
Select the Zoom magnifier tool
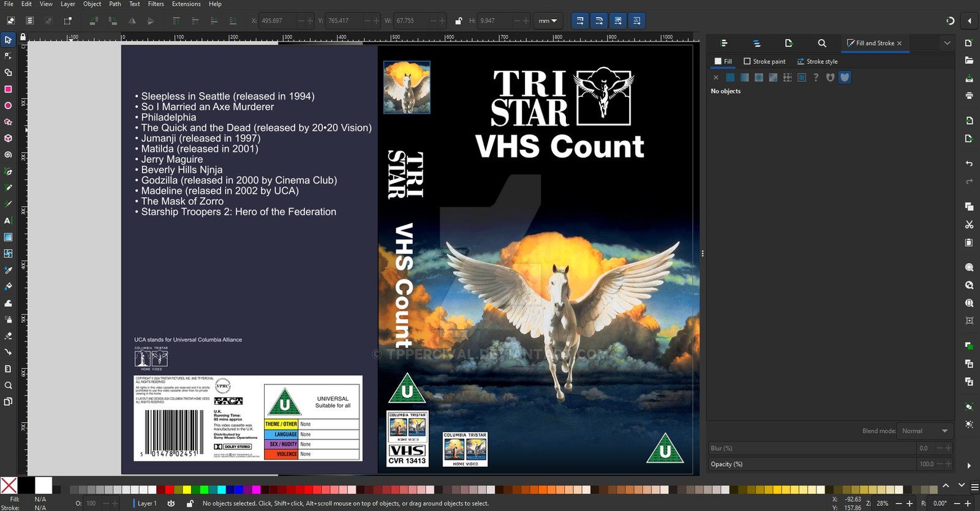[8, 386]
